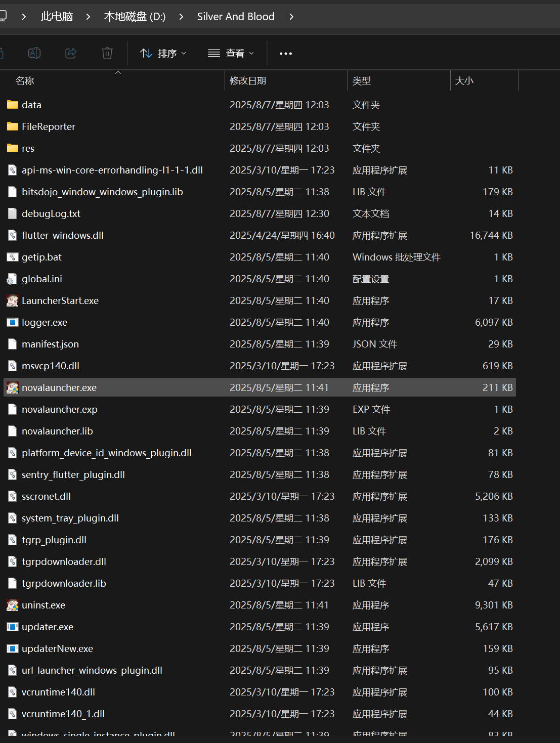
Task: Select sentry_flutter_plugin.dll file name
Action: pyautogui.click(x=73, y=474)
